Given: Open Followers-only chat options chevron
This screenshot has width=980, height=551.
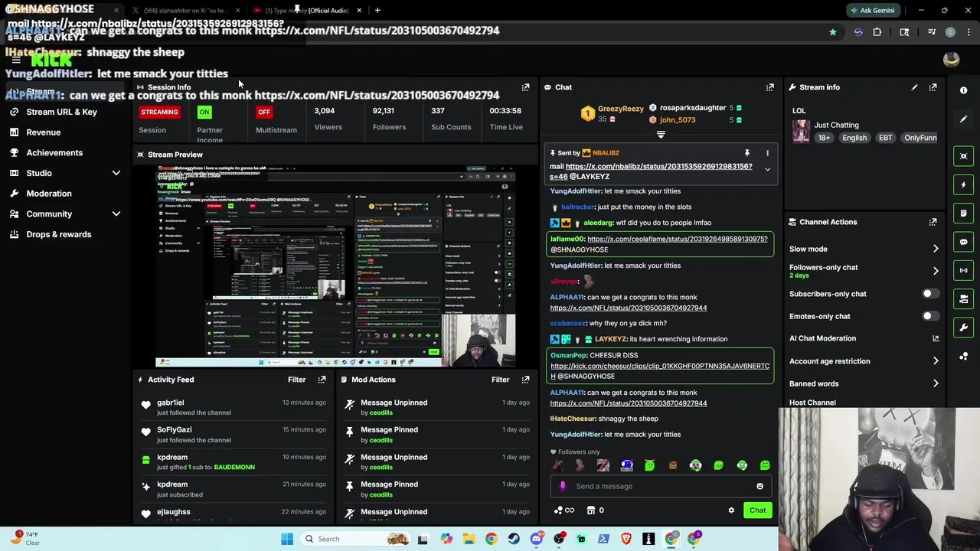Looking at the screenshot, I should pos(936,271).
